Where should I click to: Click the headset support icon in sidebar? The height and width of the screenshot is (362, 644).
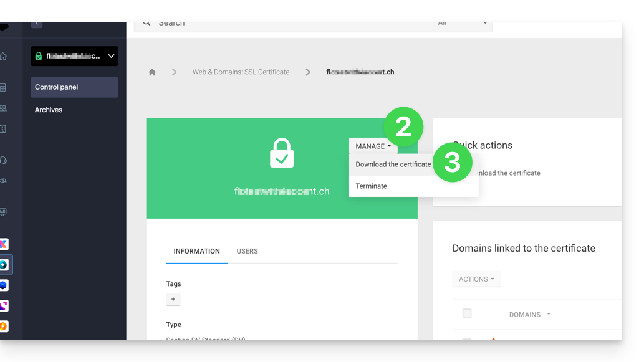(4, 160)
